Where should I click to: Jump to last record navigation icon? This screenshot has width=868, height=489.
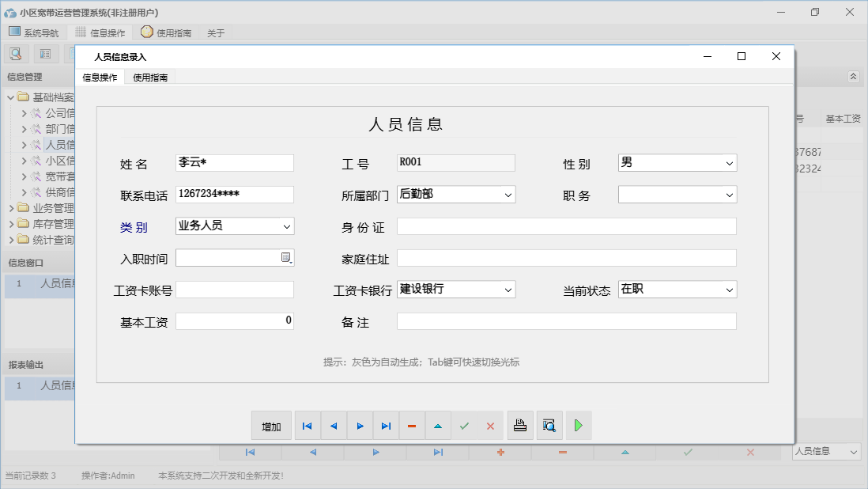[386, 426]
